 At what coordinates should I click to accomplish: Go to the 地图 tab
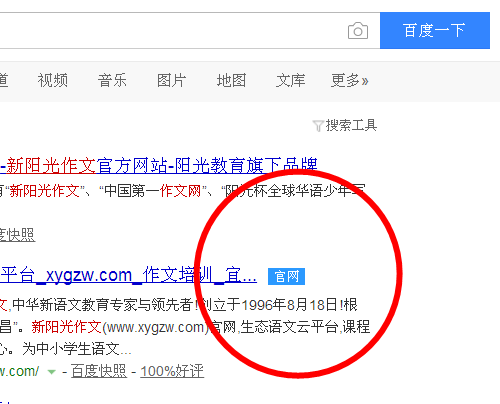coord(231,81)
